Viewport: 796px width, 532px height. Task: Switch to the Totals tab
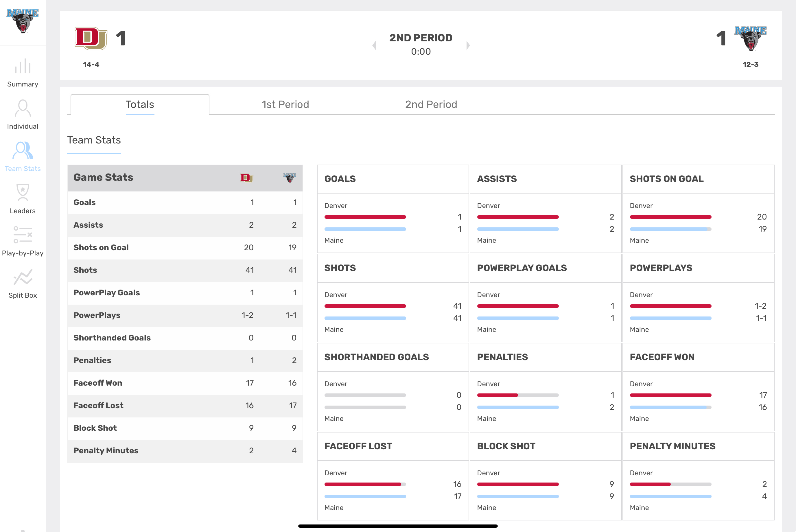coord(140,104)
